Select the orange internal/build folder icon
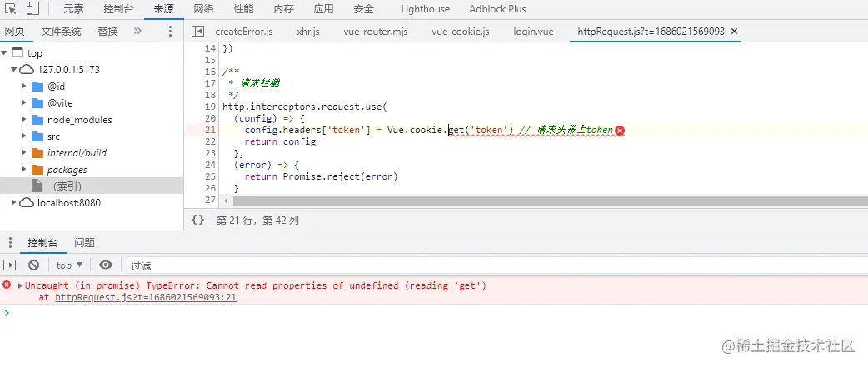Image resolution: width=868 pixels, height=367 pixels. point(37,152)
